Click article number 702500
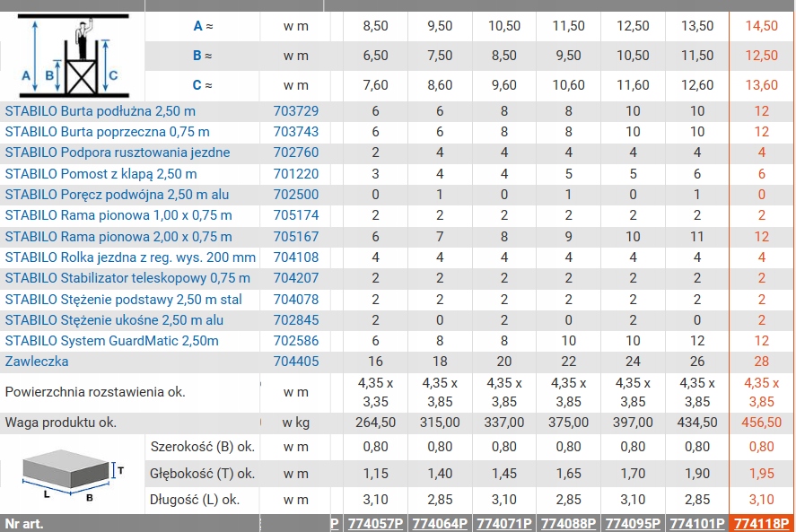This screenshot has height=532, width=796. pyautogui.click(x=296, y=195)
